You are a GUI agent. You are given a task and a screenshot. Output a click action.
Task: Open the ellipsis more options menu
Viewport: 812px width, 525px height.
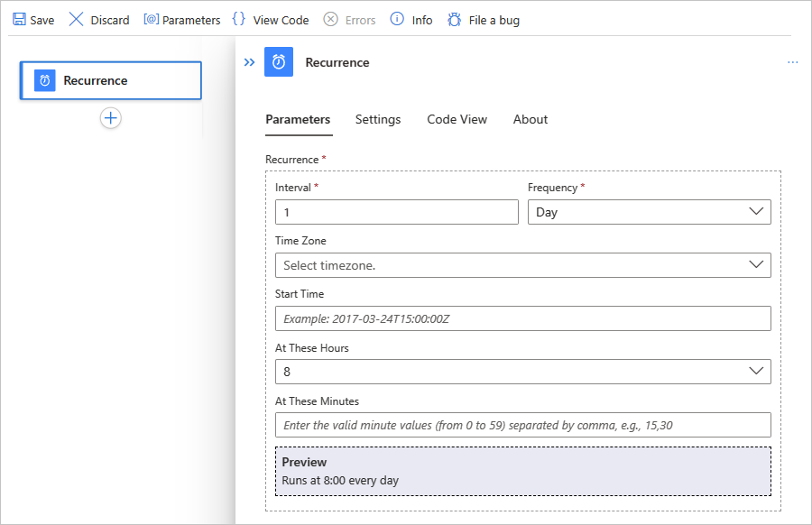click(x=792, y=62)
